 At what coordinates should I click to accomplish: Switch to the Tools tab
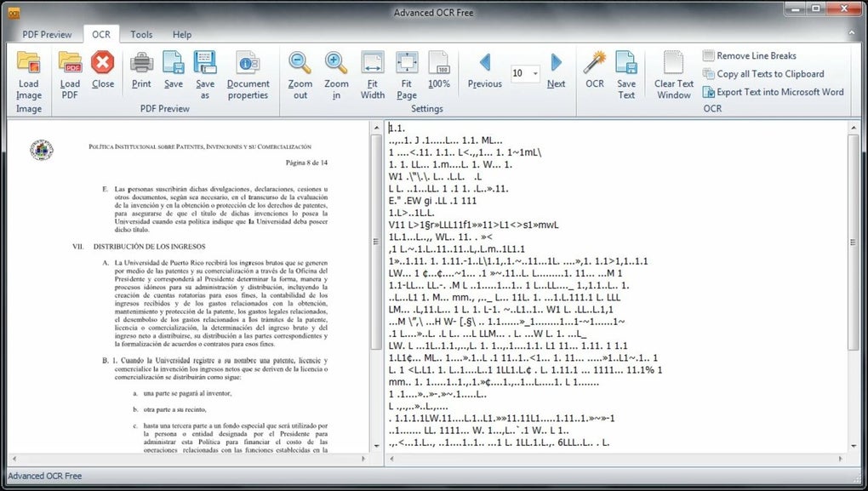pyautogui.click(x=141, y=35)
